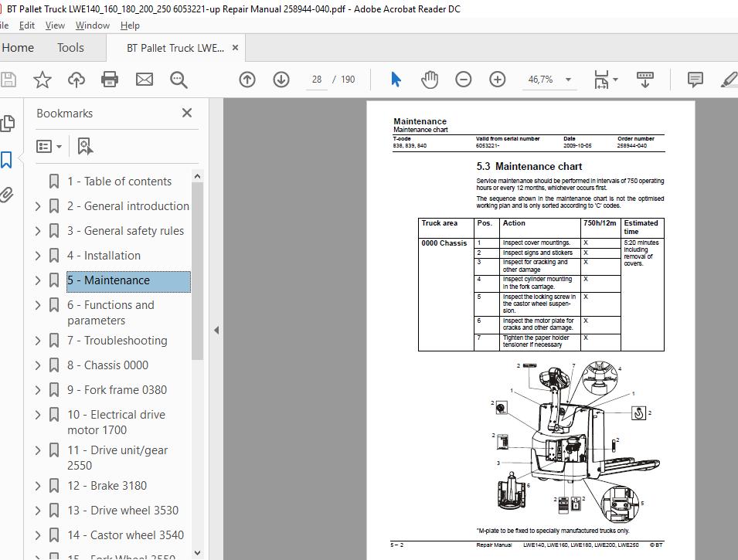
Task: Expand the Fork frame 0380 bookmark
Action: pyautogui.click(x=38, y=390)
